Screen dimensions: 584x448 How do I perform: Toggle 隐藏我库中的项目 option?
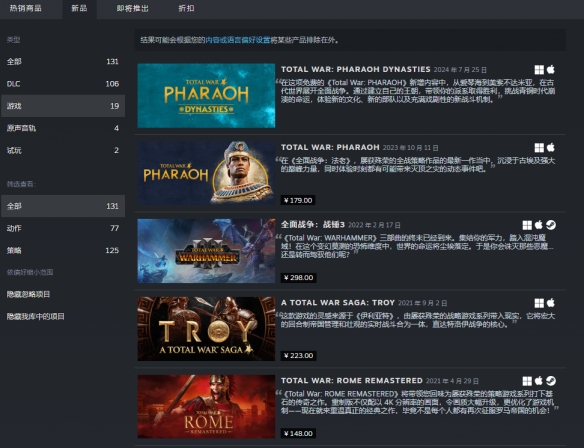point(36,317)
